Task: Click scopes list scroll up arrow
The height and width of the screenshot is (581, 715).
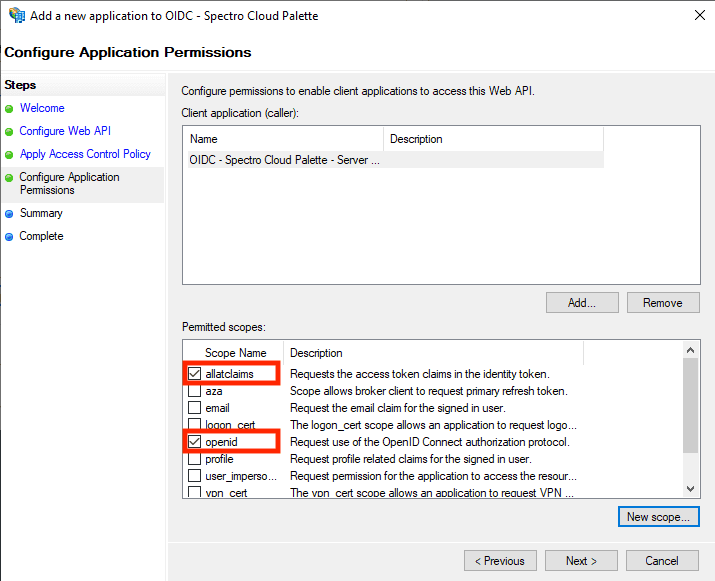Action: pos(690,350)
